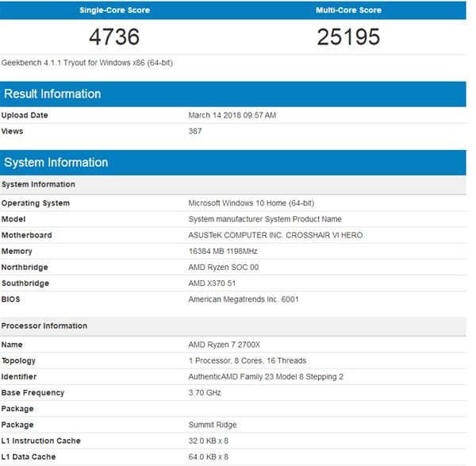Click the Summit Ridge package value

point(213,425)
